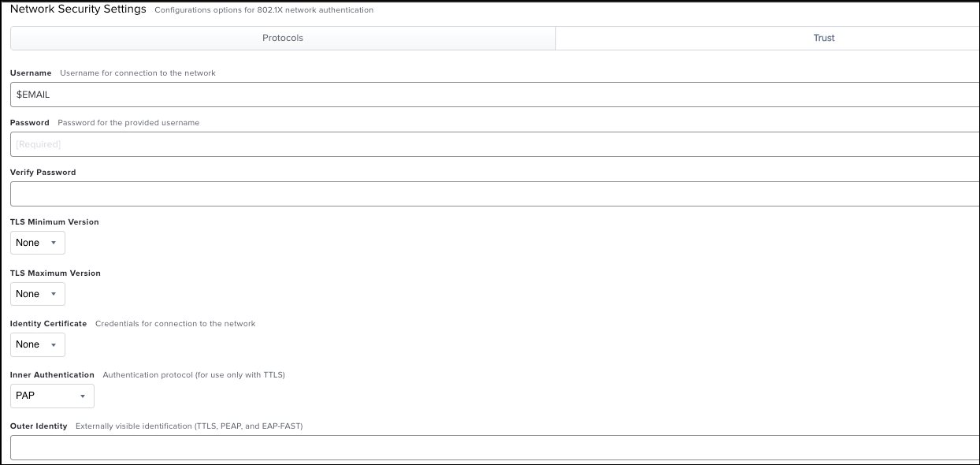Open the TLS Maximum Version dropdown
Image resolution: width=980 pixels, height=465 pixels.
38,294
